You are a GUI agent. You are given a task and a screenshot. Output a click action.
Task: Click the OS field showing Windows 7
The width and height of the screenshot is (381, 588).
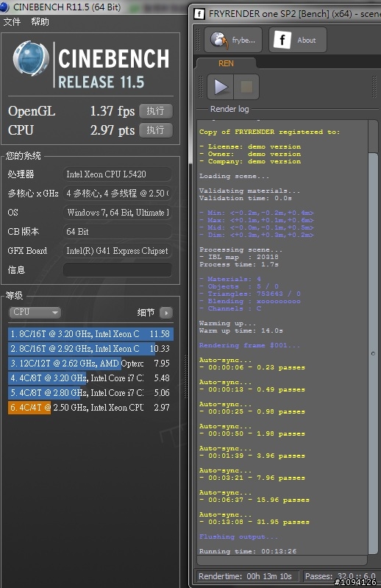(x=118, y=212)
